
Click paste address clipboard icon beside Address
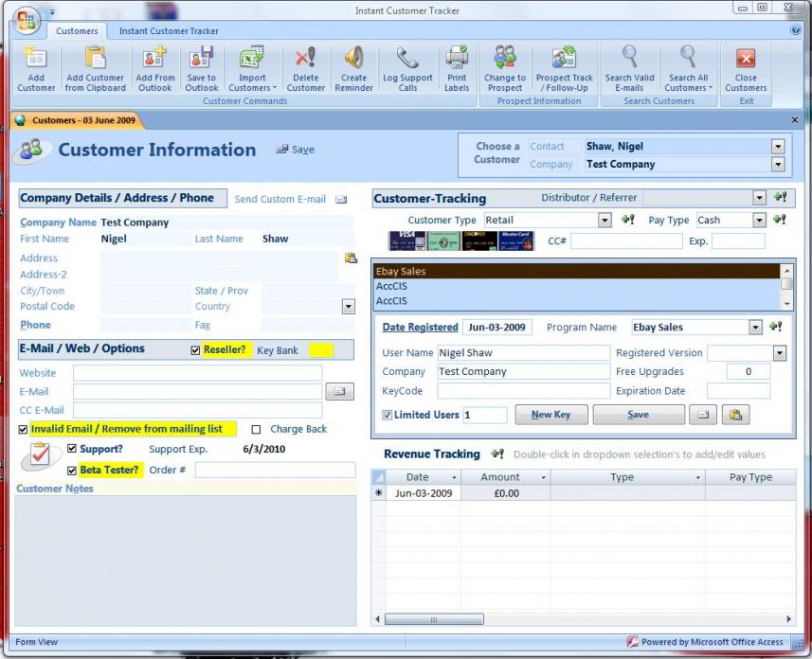click(x=352, y=258)
